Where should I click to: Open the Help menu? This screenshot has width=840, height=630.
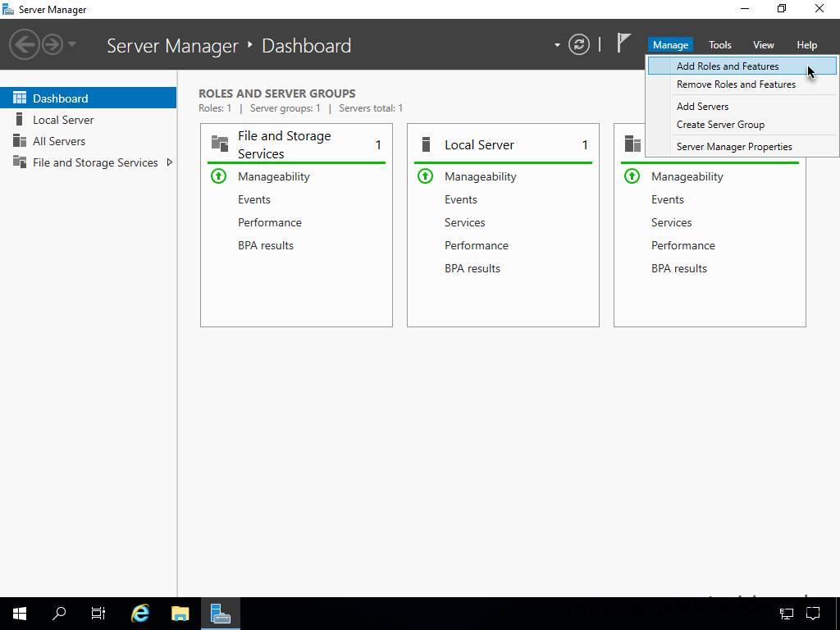pos(807,45)
